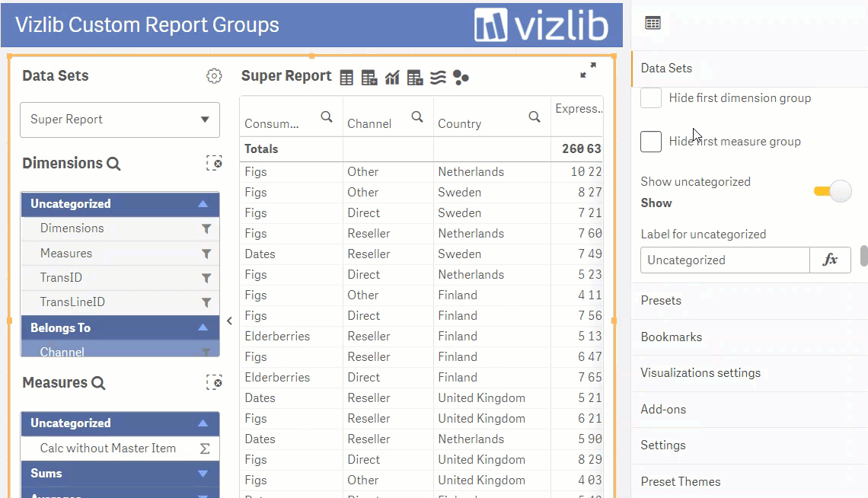Open the Settings section

[749, 445]
